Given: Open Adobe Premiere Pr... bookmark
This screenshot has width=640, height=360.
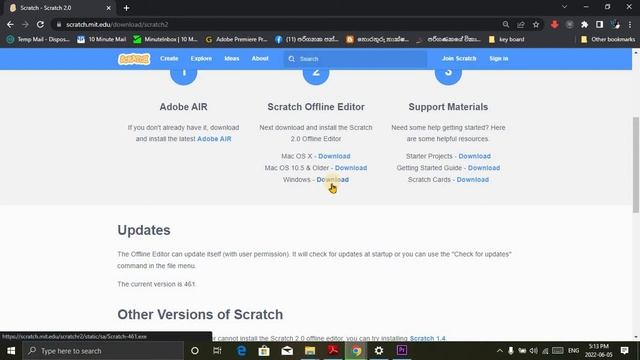Looking at the screenshot, I should [x=236, y=39].
